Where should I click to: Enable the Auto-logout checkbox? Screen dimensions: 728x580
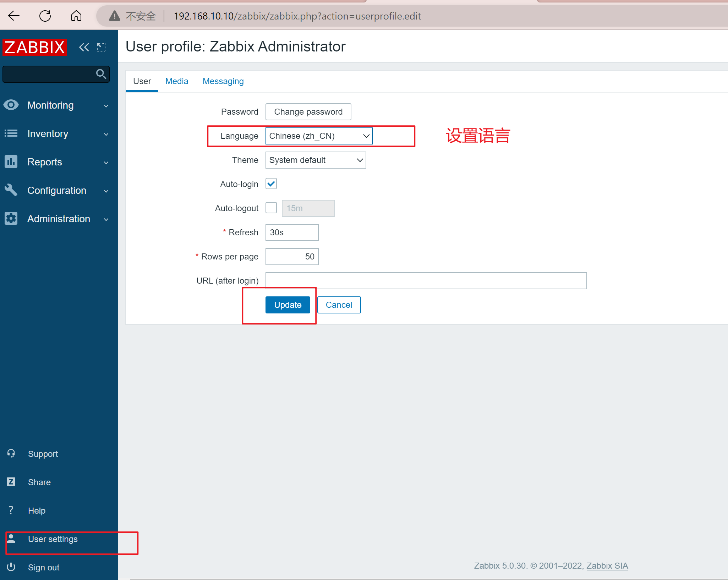point(271,208)
